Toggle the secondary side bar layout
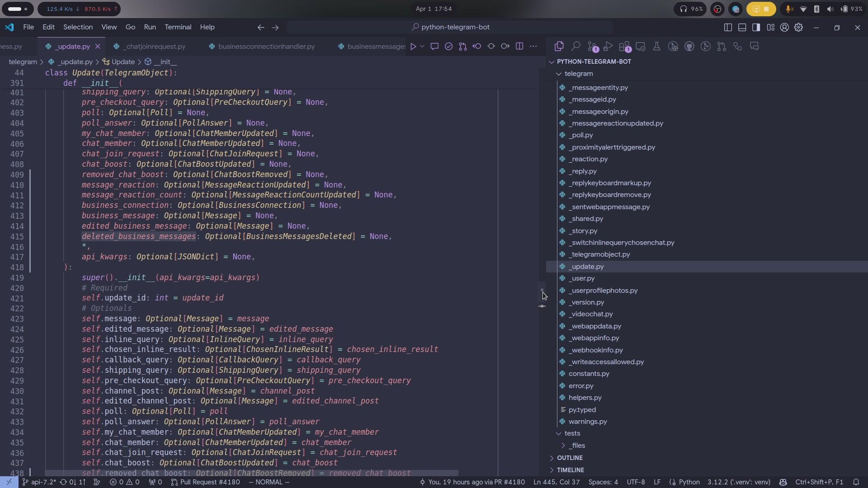Image resolution: width=868 pixels, height=488 pixels. (756, 28)
